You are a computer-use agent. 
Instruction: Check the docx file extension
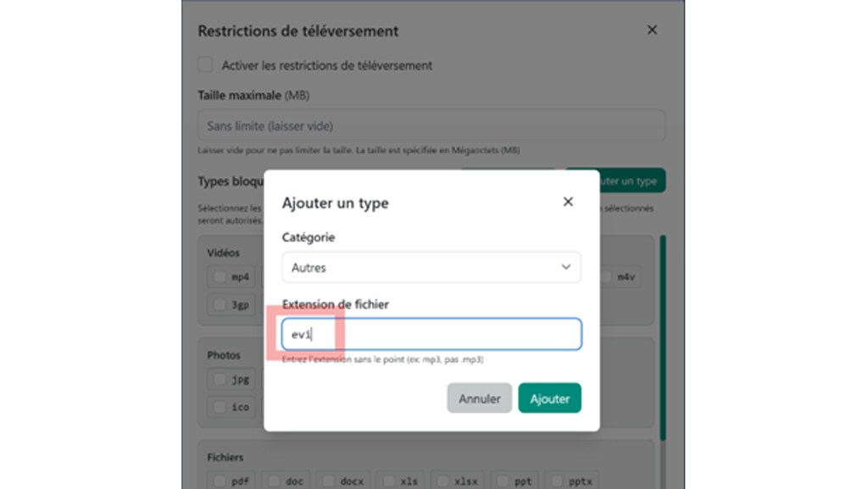(x=328, y=481)
